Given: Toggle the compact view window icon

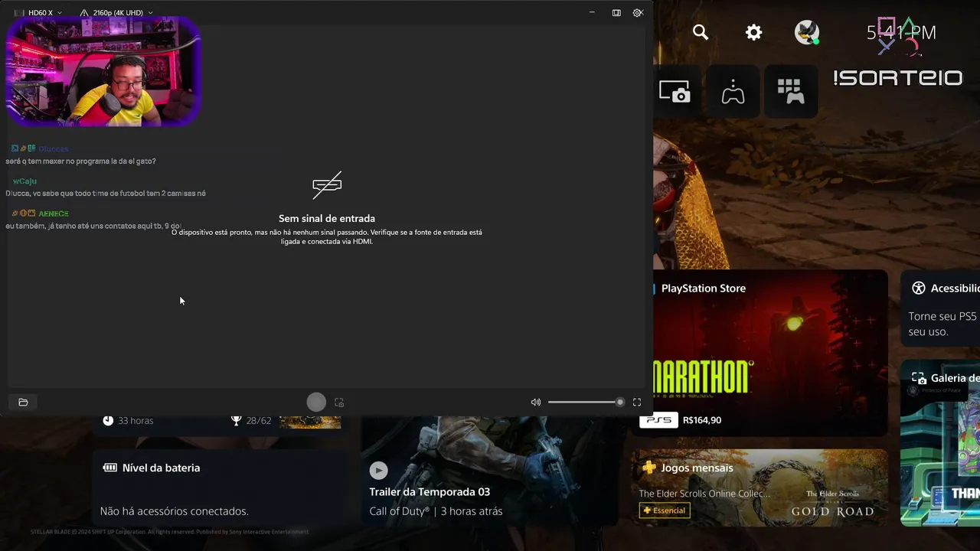Looking at the screenshot, I should [x=616, y=13].
